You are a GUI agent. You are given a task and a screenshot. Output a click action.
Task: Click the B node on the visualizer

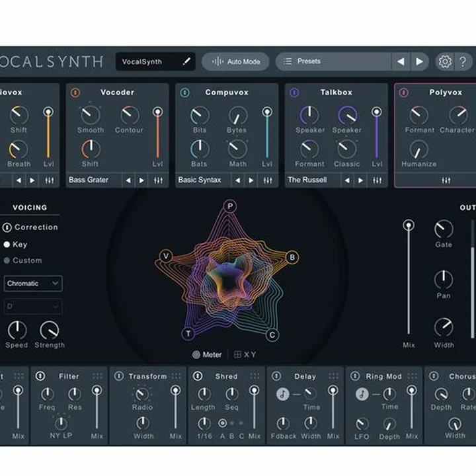point(292,257)
